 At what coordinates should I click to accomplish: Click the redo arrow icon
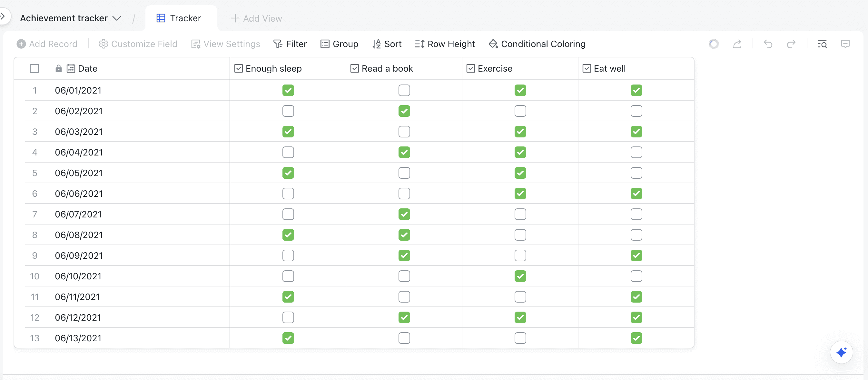[x=791, y=44]
